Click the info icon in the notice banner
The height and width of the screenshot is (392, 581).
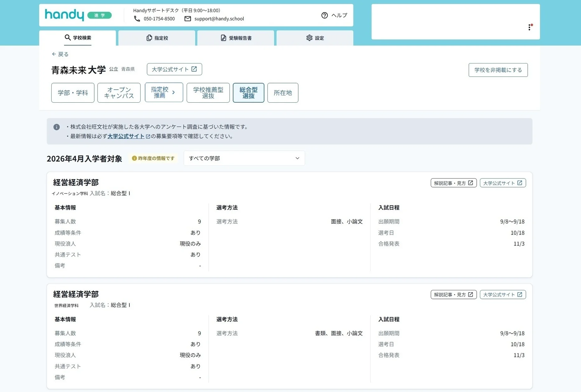(x=57, y=127)
